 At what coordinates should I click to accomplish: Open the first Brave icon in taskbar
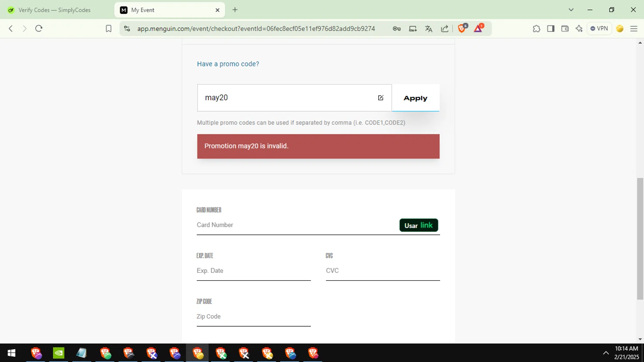[36, 353]
